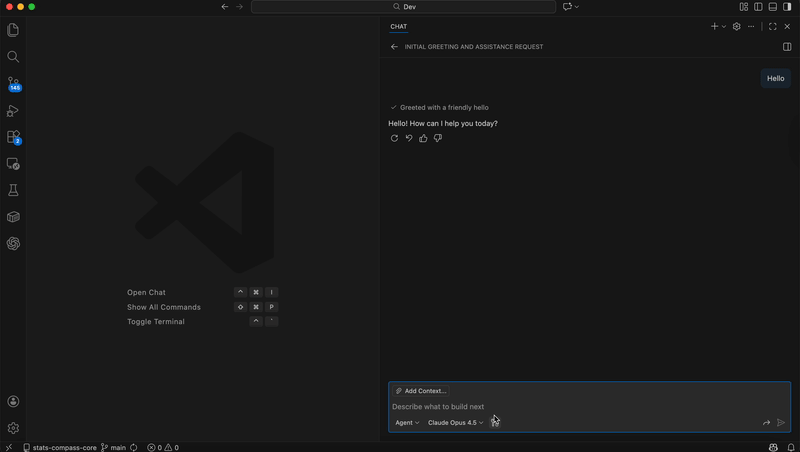Viewport: 800px width, 452px height.
Task: Focus the 'Describe what to build next' input
Action: pyautogui.click(x=589, y=407)
